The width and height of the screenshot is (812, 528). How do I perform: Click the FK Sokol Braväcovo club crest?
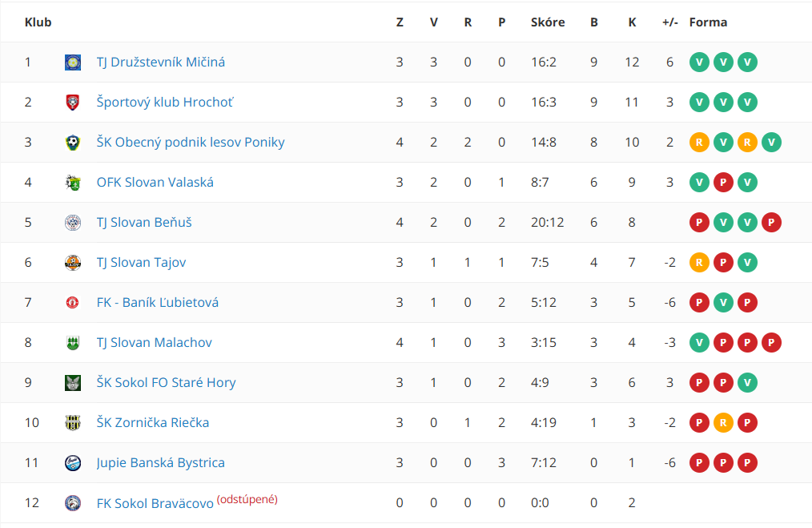73,502
